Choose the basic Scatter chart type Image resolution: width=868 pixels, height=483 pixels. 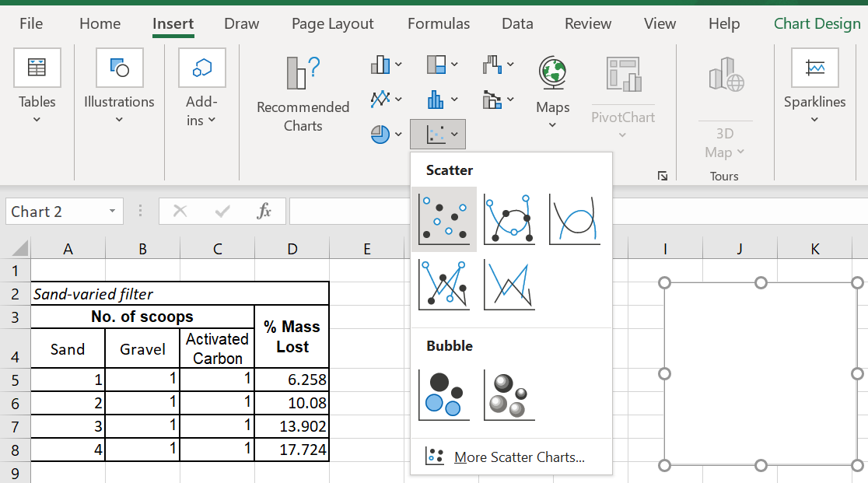click(445, 219)
